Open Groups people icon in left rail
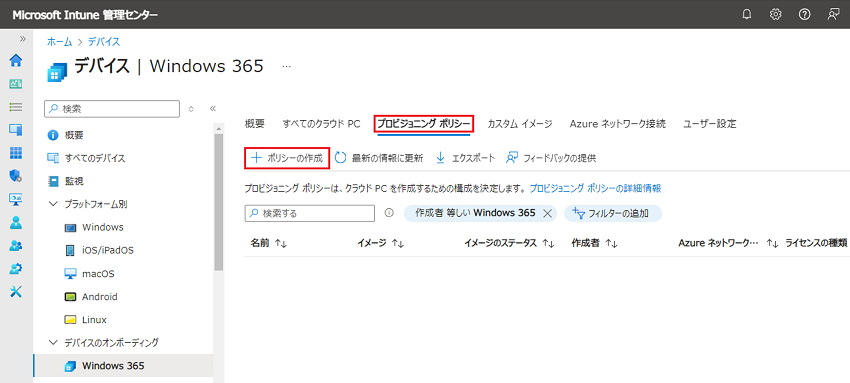This screenshot has height=383, width=850. (x=16, y=245)
